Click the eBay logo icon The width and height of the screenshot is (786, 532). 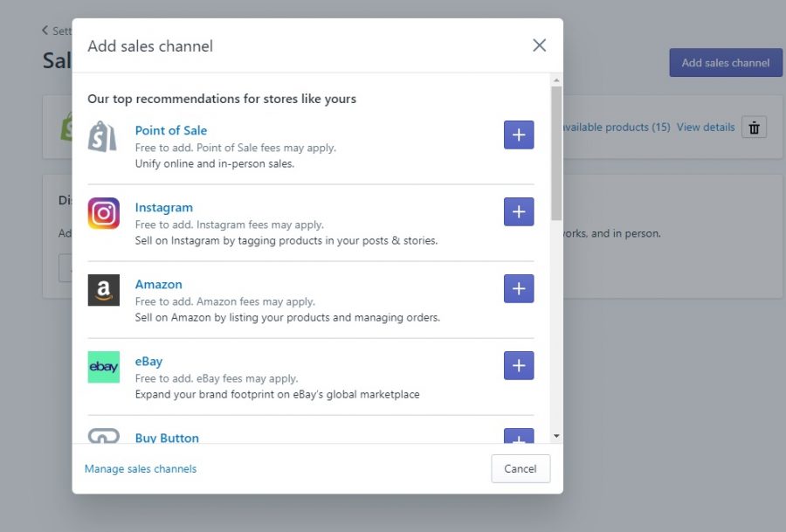[104, 367]
